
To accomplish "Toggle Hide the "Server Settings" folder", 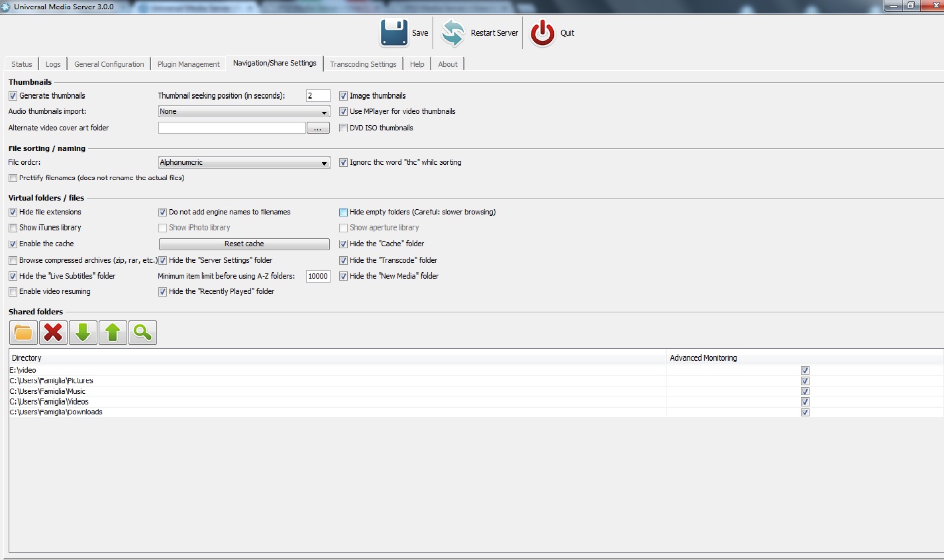I will pyautogui.click(x=162, y=261).
